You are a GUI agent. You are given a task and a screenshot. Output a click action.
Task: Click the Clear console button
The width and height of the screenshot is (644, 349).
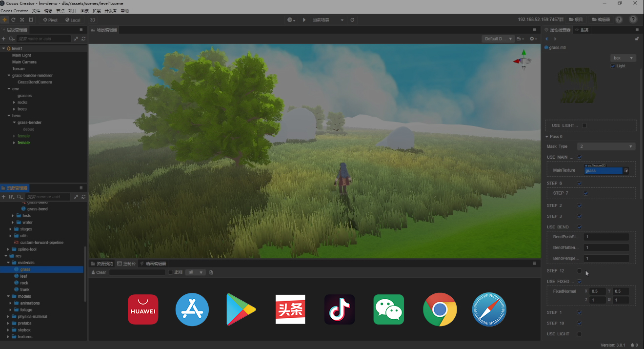[99, 272]
